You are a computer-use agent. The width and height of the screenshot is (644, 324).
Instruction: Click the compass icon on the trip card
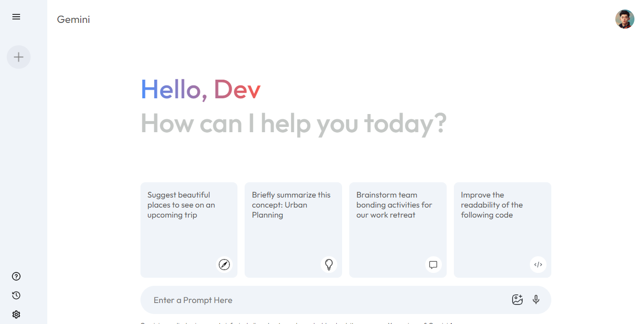click(x=224, y=264)
